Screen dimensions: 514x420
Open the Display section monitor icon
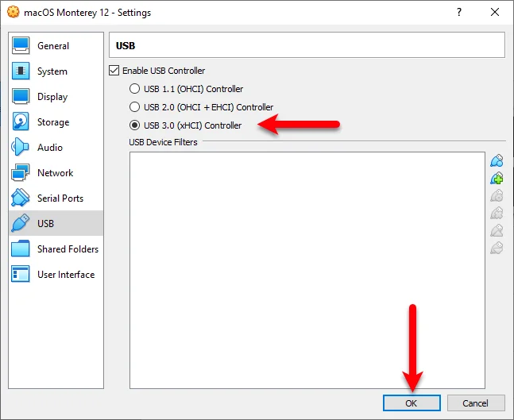tap(21, 96)
